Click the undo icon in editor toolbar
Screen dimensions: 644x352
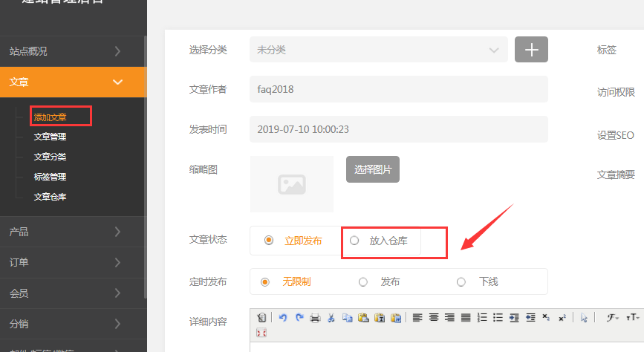[x=283, y=318]
